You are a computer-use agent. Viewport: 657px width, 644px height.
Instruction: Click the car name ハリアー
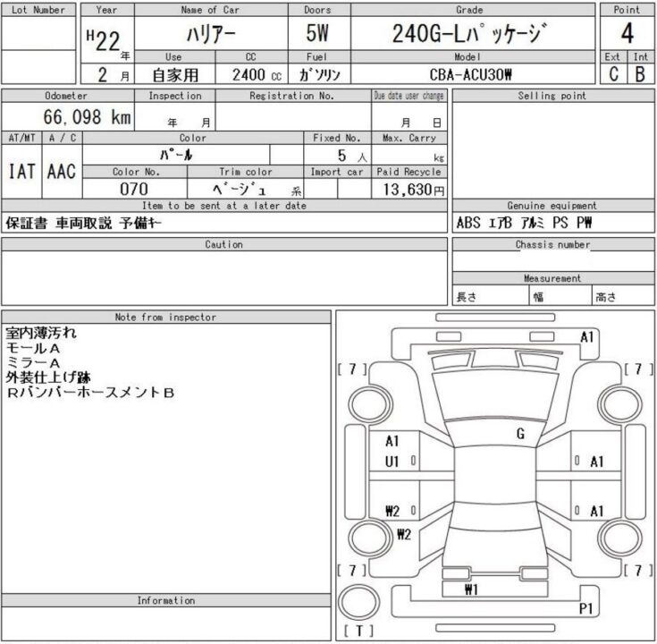coord(211,34)
